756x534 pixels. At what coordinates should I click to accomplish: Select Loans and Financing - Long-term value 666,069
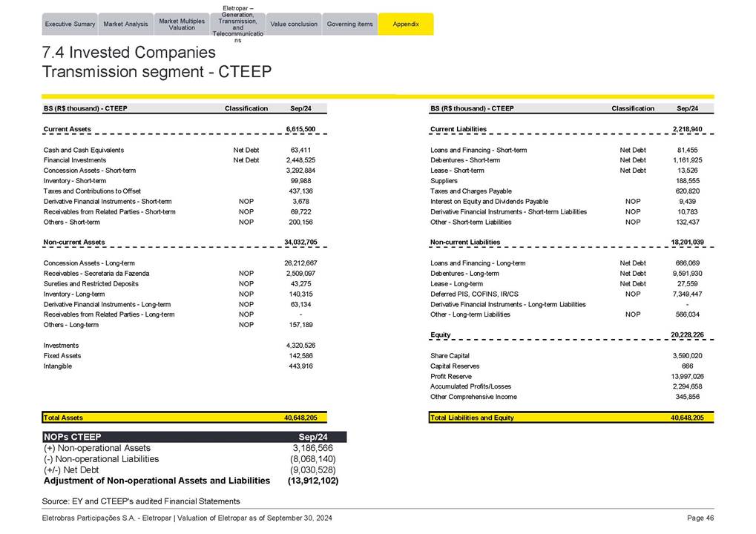click(687, 263)
